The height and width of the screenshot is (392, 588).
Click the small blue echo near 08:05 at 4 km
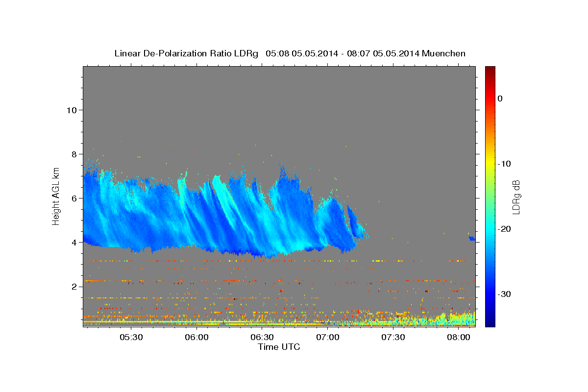(472, 238)
